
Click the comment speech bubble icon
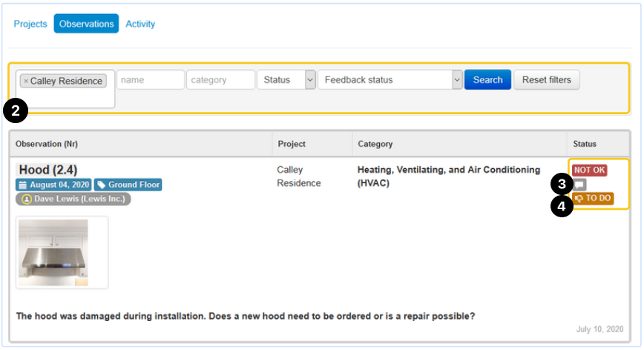coord(579,185)
